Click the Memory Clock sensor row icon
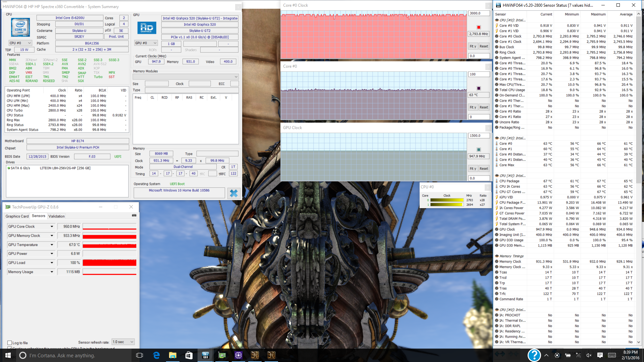The height and width of the screenshot is (362, 644). 497,261
